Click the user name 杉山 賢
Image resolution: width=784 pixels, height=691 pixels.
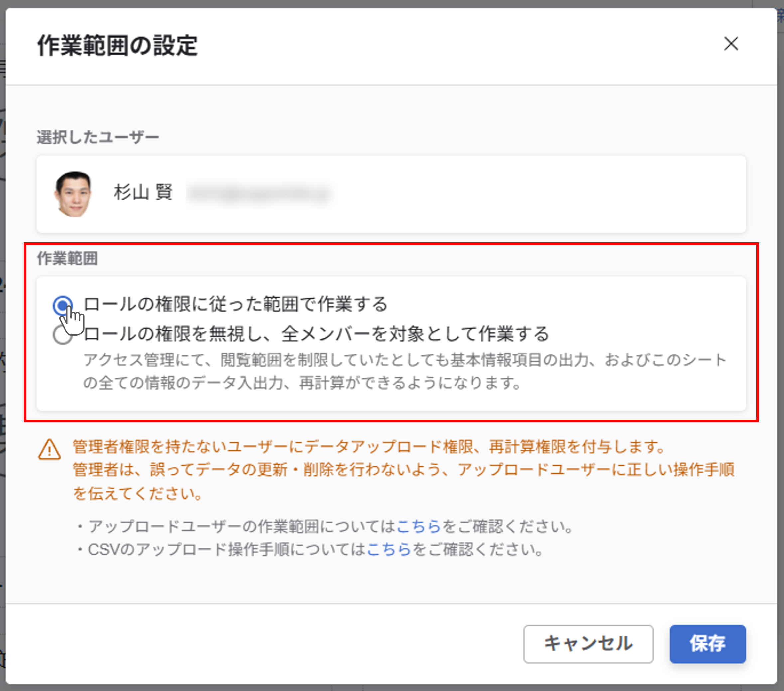[x=143, y=192]
